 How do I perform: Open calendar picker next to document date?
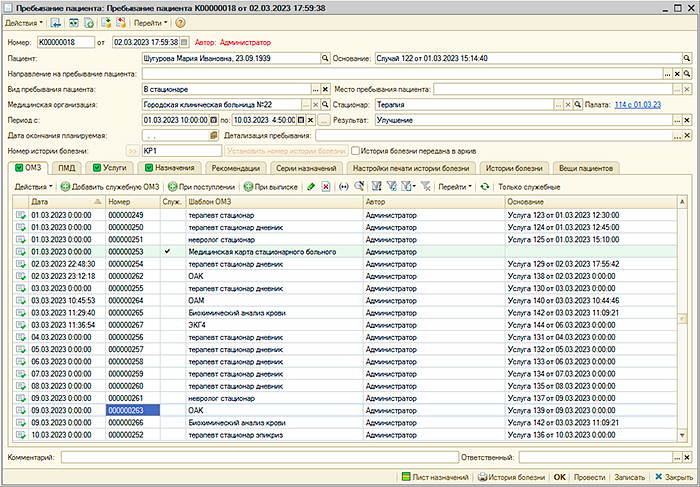(x=185, y=42)
